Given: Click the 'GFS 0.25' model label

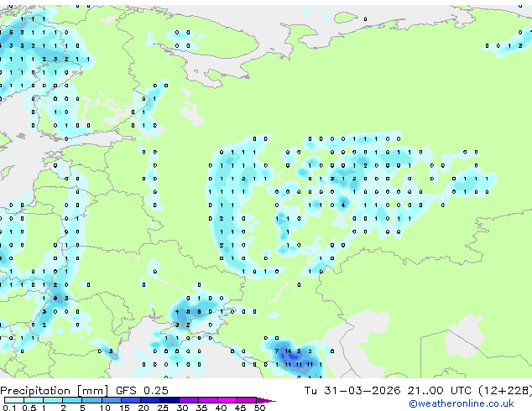Looking at the screenshot, I should click(142, 391).
